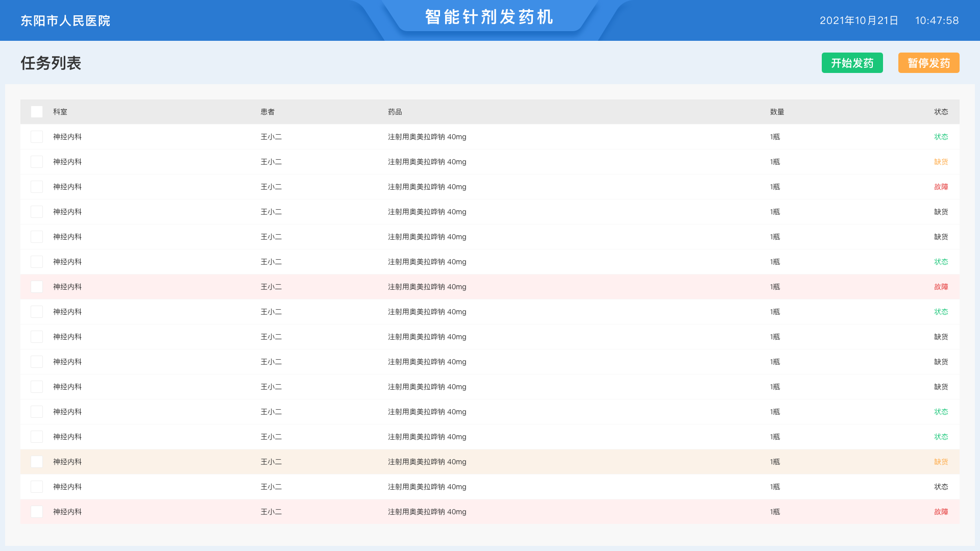The height and width of the screenshot is (551, 980).
Task: Click the clock showing 10:47:58
Action: pyautogui.click(x=937, y=21)
